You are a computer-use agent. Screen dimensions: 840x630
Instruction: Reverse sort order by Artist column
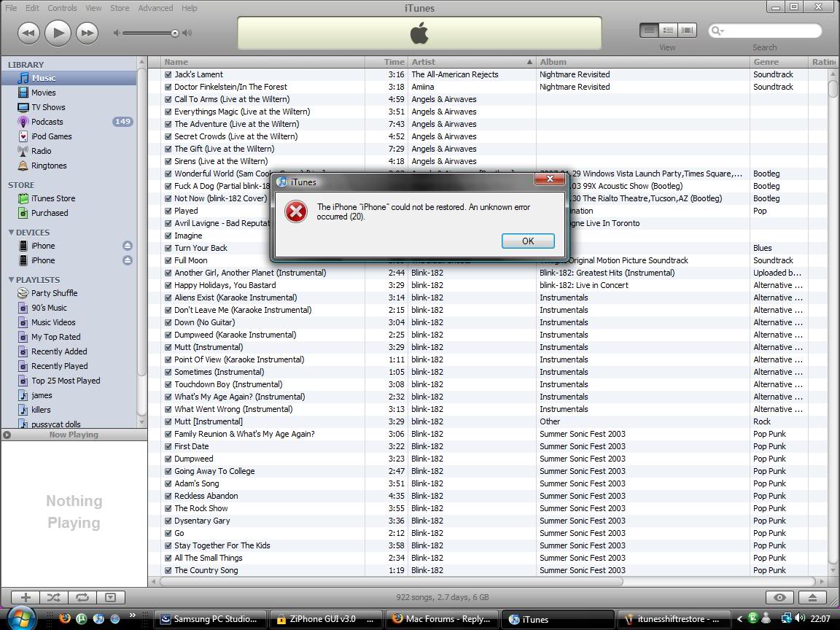click(x=472, y=62)
